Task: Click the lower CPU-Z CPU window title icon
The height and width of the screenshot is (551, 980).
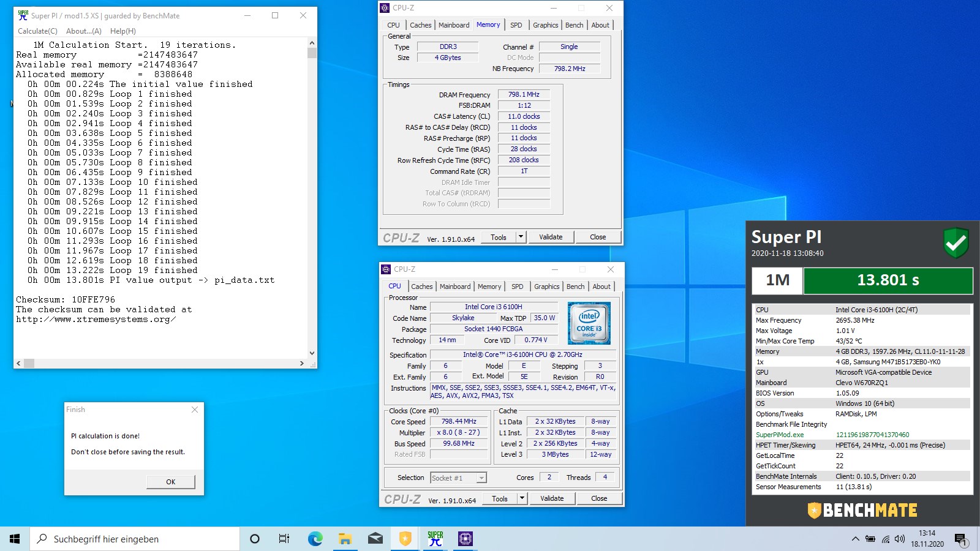Action: pos(386,269)
